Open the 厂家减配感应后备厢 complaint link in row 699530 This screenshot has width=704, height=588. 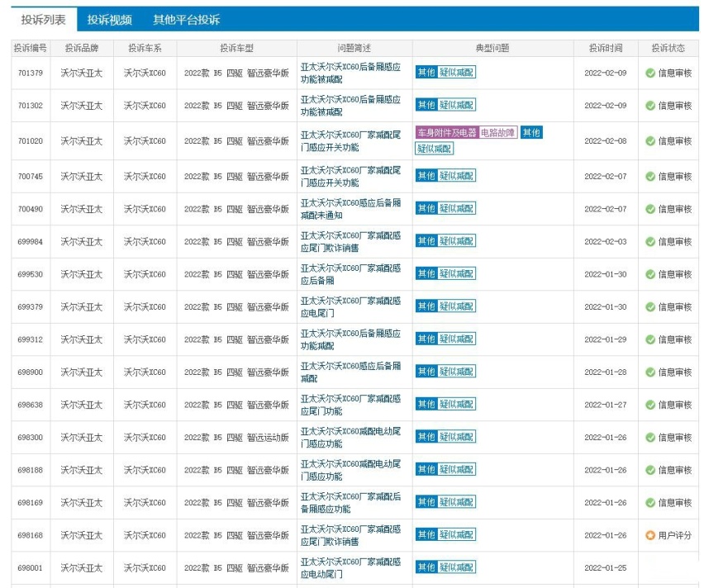tap(350, 274)
